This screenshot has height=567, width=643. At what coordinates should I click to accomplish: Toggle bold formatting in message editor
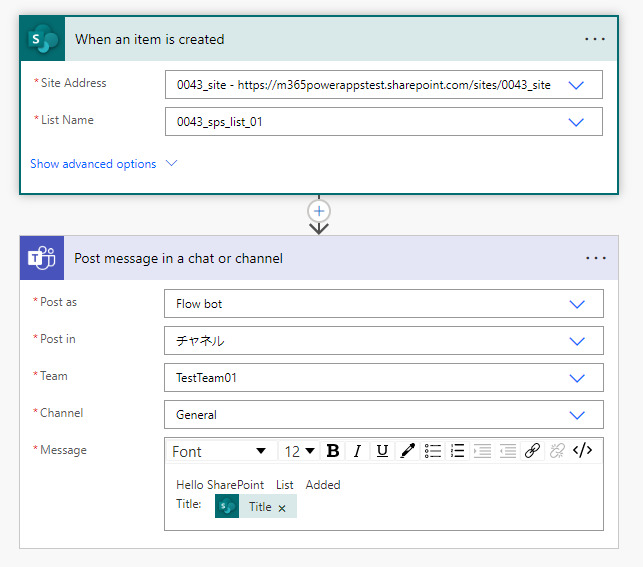coord(333,451)
